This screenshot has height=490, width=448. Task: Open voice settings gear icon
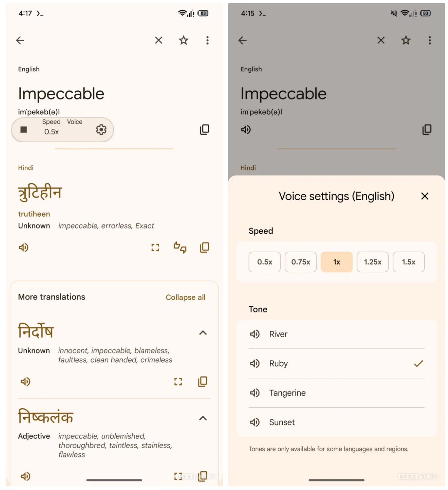(x=101, y=130)
